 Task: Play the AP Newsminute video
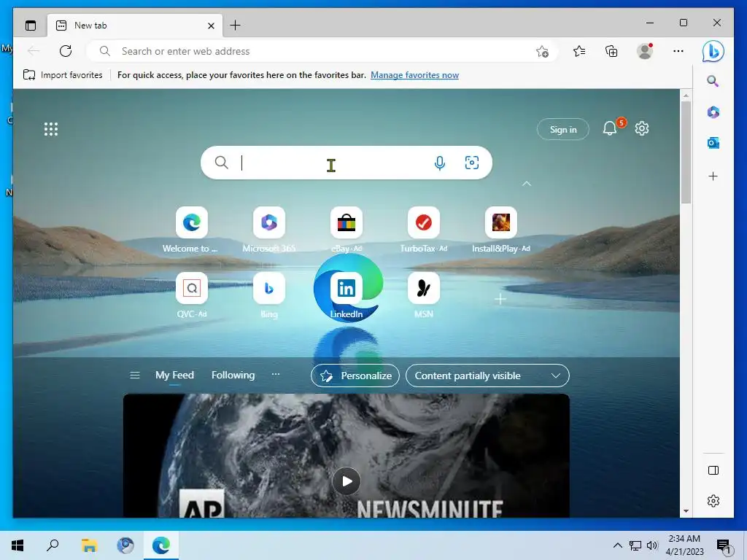pos(347,481)
